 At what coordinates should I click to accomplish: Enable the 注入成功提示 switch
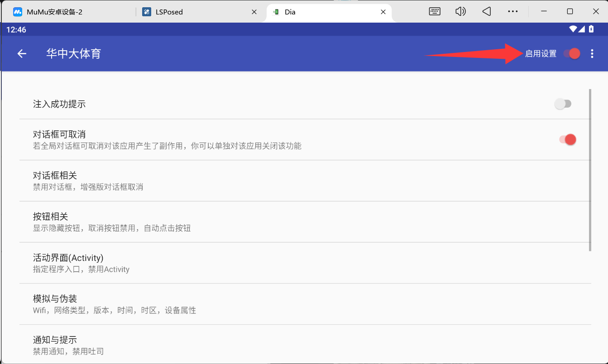pos(563,104)
